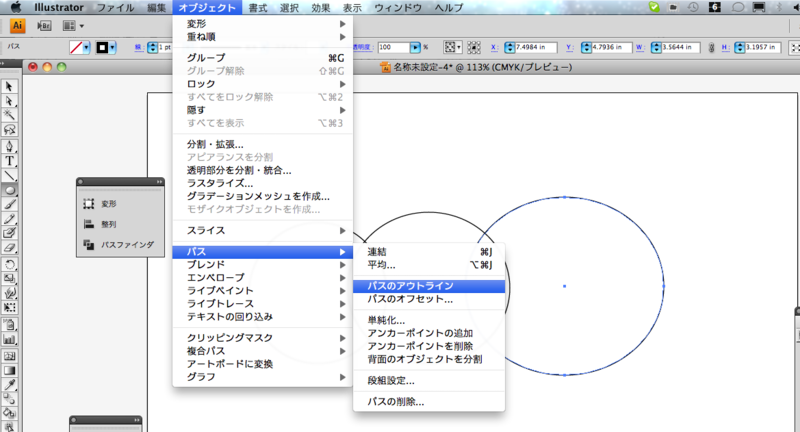Image resolution: width=800 pixels, height=432 pixels.
Task: Select the Ellipse tool
Action: point(9,190)
